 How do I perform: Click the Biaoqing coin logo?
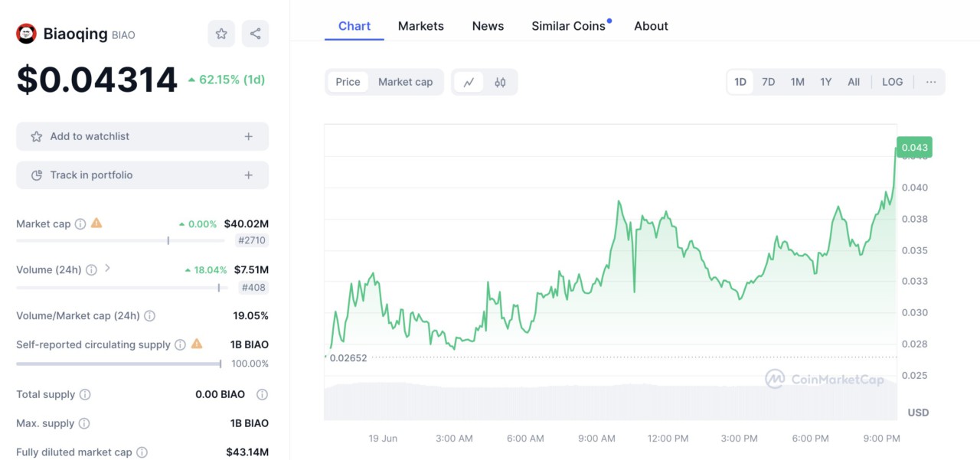click(x=26, y=34)
